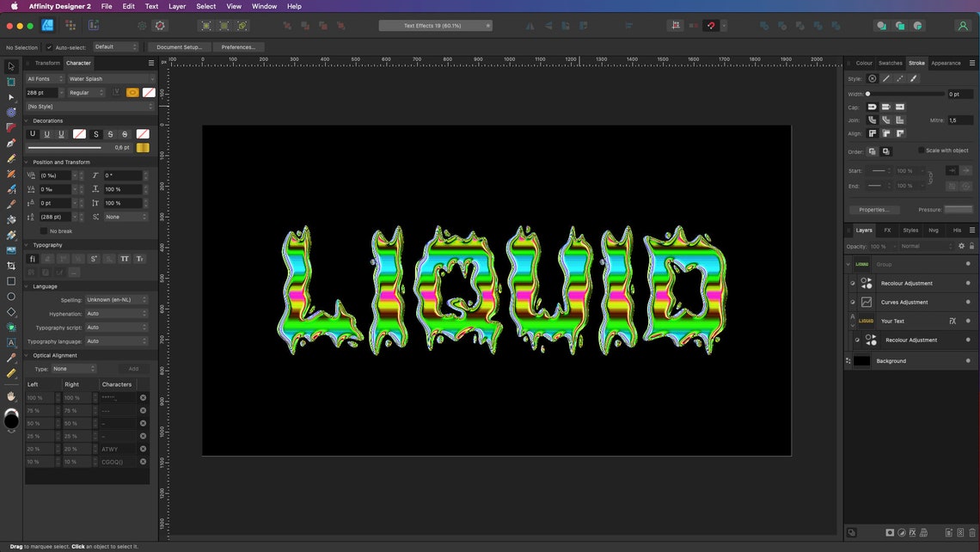Switch to the Swatches tab
This screenshot has width=980, height=552.
(x=890, y=63)
